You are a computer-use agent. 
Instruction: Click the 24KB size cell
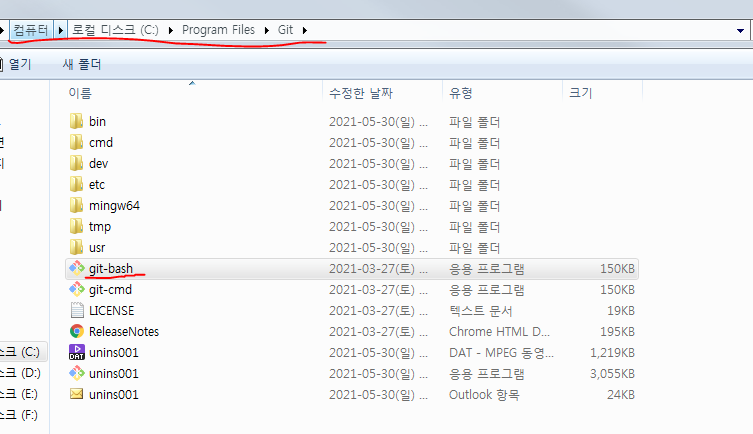tap(621, 394)
